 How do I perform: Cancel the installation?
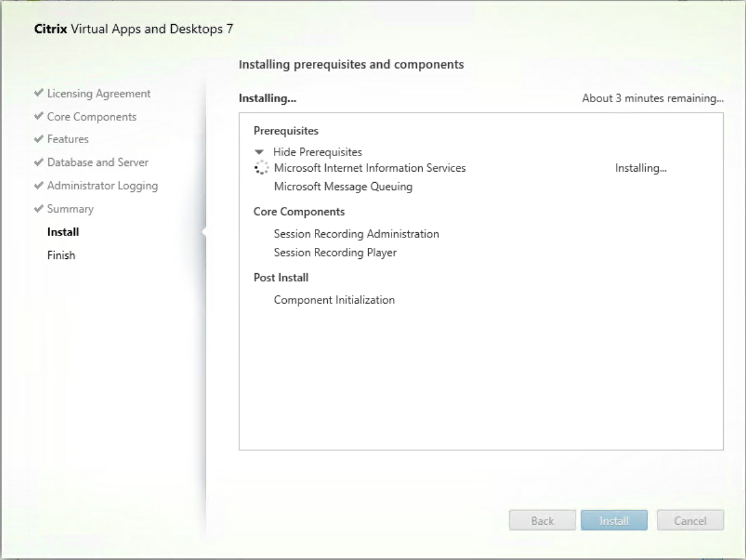point(690,520)
